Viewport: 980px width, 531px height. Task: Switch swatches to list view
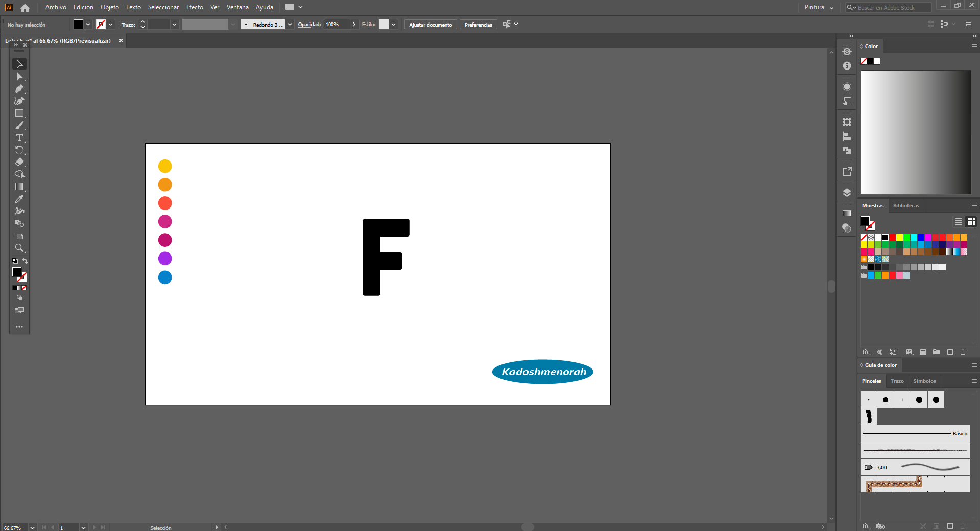pyautogui.click(x=959, y=222)
